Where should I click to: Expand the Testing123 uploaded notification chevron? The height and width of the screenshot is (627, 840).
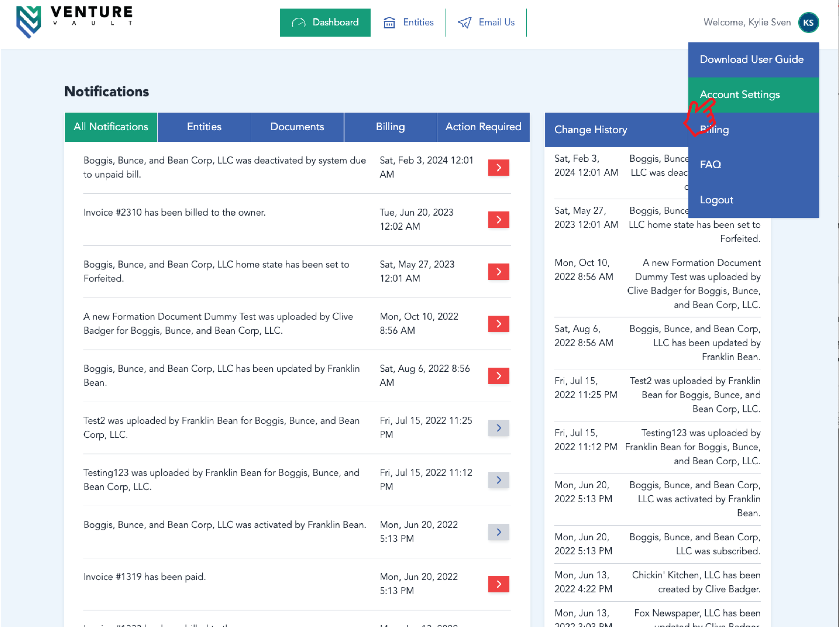(498, 480)
